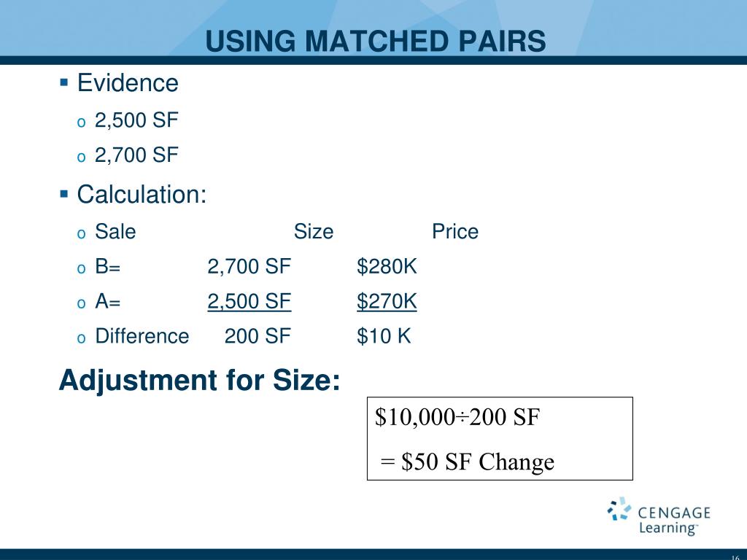The height and width of the screenshot is (560, 747).
Task: Click the Size column header
Action: click(x=314, y=231)
